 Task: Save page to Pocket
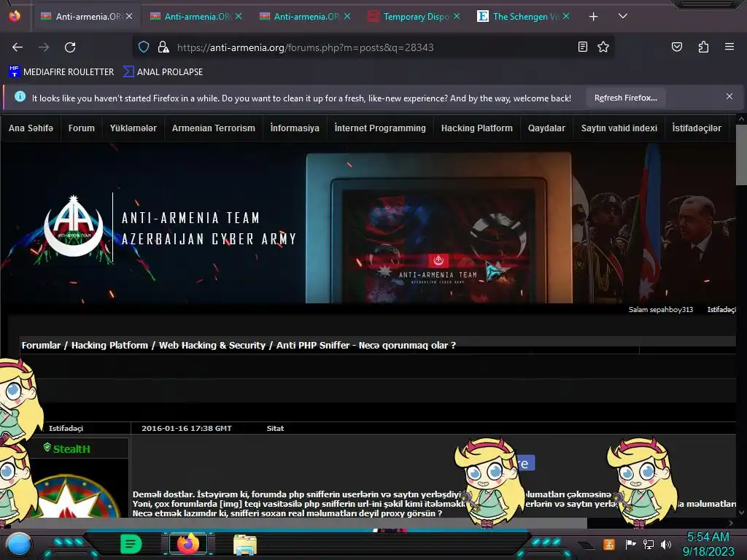pos(676,47)
